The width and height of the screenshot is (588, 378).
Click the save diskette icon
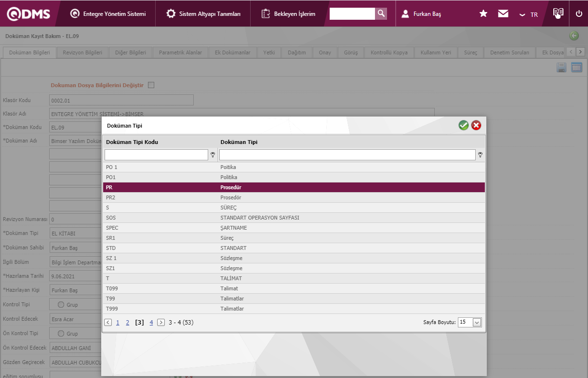point(561,68)
